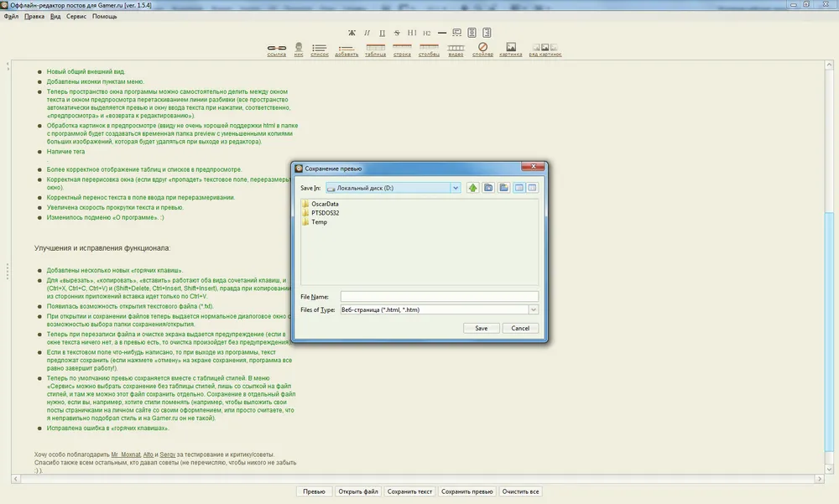
Task: Insert an image via the картинка icon
Action: coord(510,48)
